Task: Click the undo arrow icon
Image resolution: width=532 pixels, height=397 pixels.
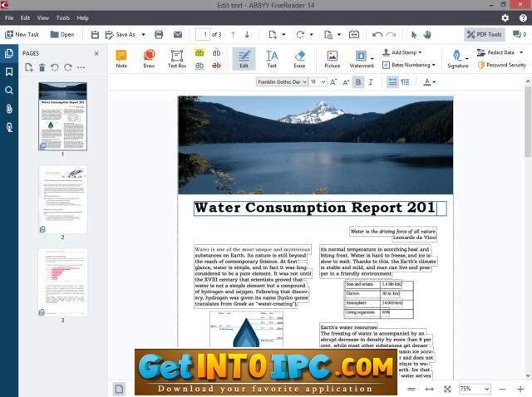Action: [377, 34]
